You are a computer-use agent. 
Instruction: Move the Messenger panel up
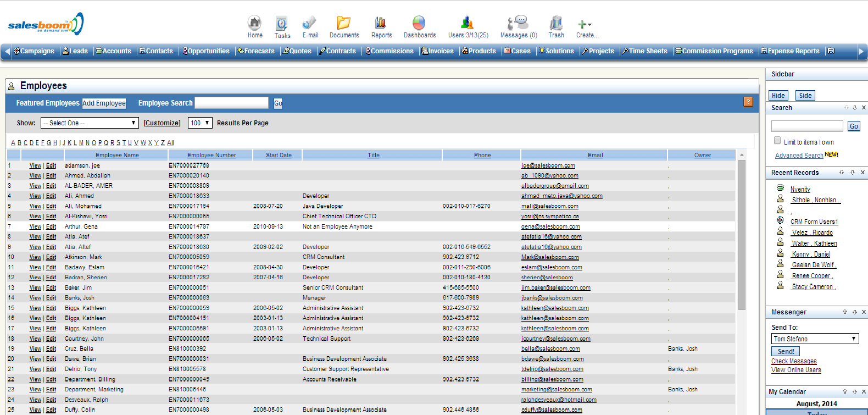[x=845, y=312]
